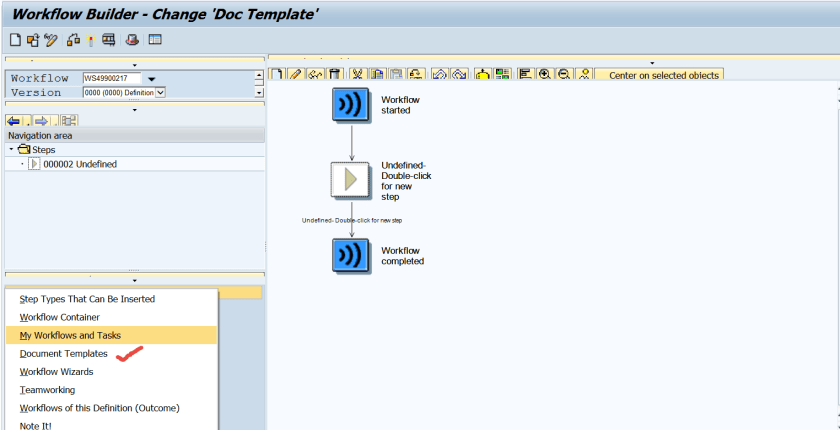Click the Other workflow/version icon
The image size is (840, 430).
point(33,40)
